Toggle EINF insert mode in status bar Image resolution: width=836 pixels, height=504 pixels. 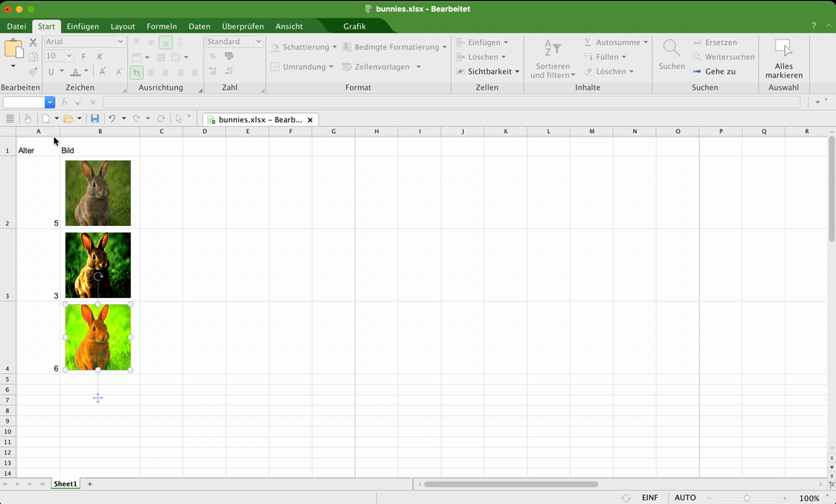coord(649,498)
